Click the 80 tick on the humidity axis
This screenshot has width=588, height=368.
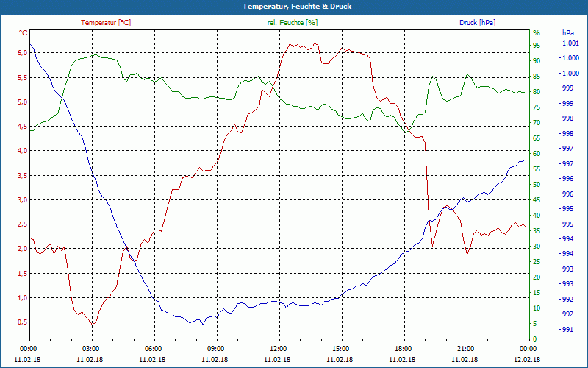point(537,92)
